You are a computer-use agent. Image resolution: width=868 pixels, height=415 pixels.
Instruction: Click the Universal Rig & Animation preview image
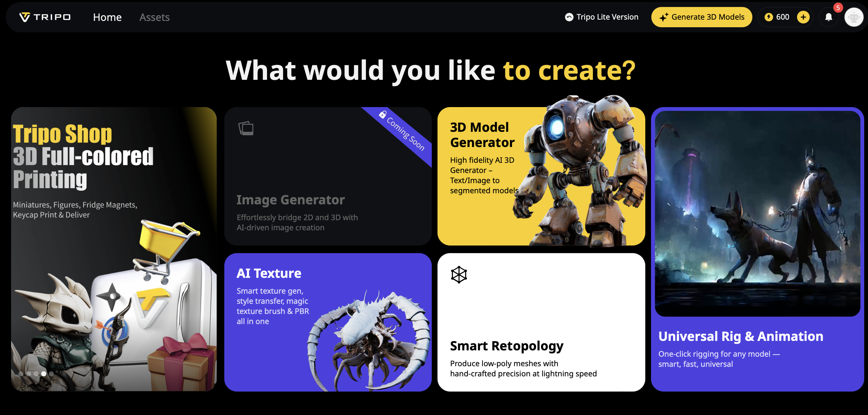pos(757,214)
